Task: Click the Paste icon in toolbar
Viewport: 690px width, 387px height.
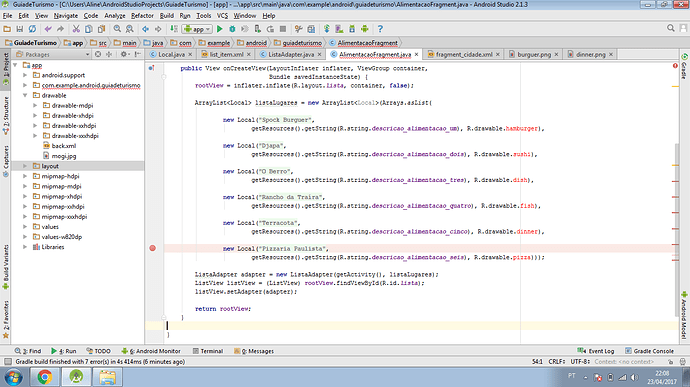Action: pyautogui.click(x=101, y=29)
